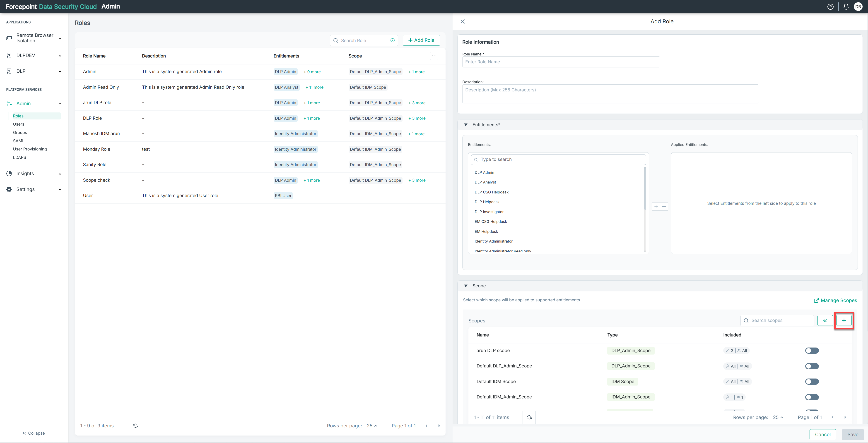Click the Search Role info icon
Screen dimensions: 868x443
(393, 40)
